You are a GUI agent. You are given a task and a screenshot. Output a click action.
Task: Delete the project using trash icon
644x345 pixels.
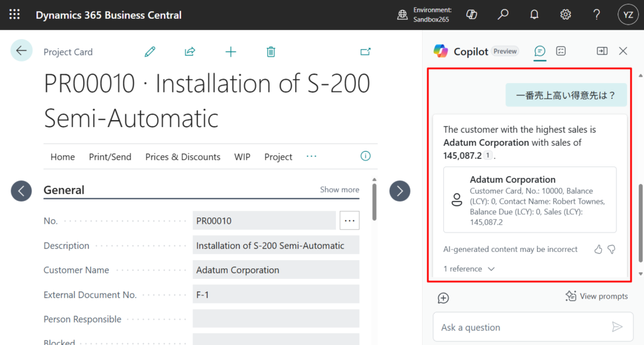coord(270,52)
